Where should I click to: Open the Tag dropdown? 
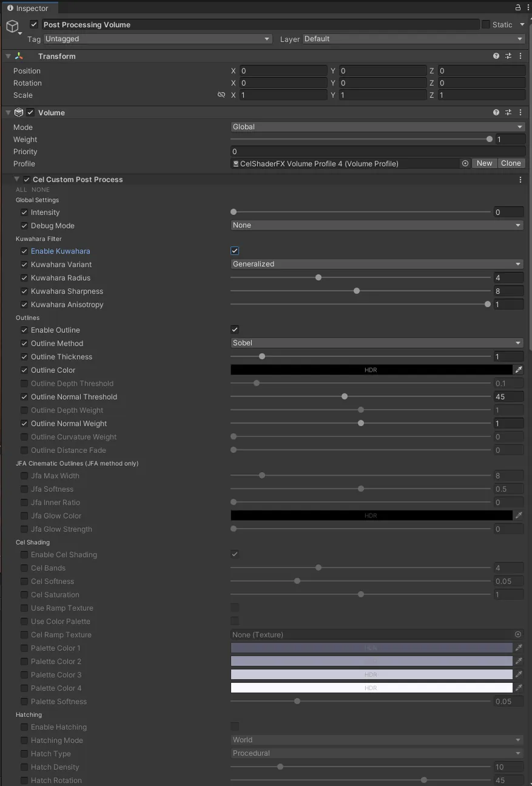[x=158, y=39]
